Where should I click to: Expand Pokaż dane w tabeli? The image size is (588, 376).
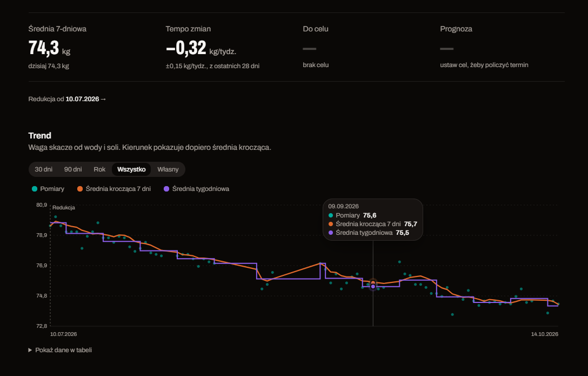pyautogui.click(x=60, y=349)
